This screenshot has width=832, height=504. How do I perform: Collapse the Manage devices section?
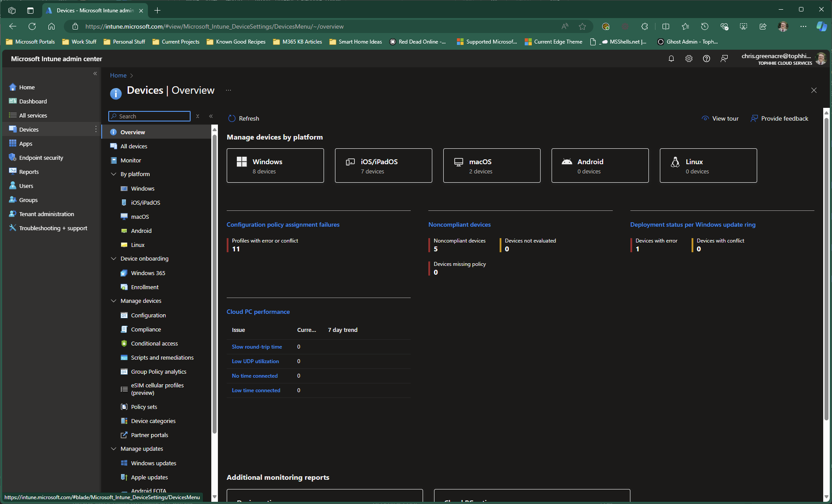click(114, 301)
